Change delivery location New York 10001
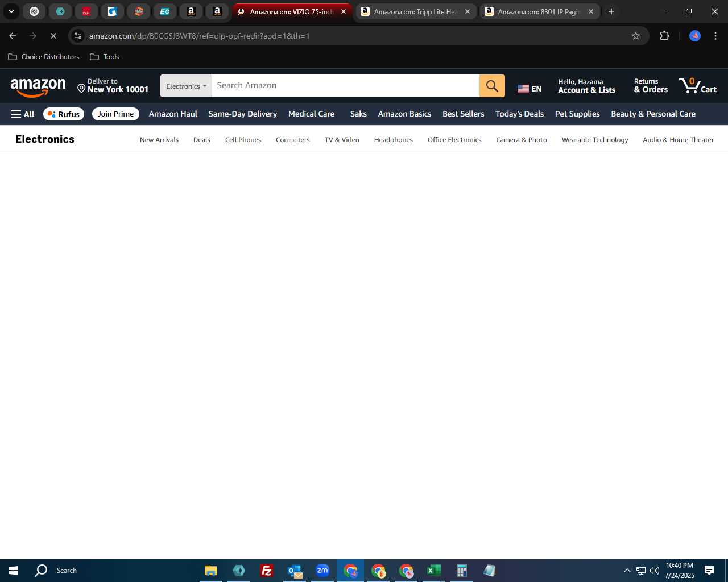Screen dimensions: 728x582 point(113,86)
